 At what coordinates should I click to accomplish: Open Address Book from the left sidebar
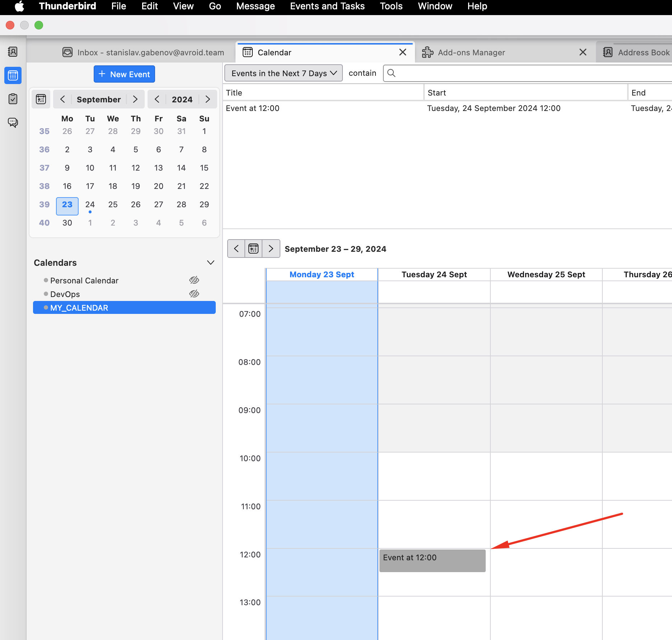(13, 52)
